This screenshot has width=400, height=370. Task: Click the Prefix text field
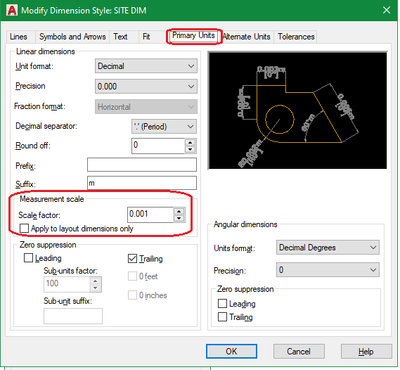[142, 165]
